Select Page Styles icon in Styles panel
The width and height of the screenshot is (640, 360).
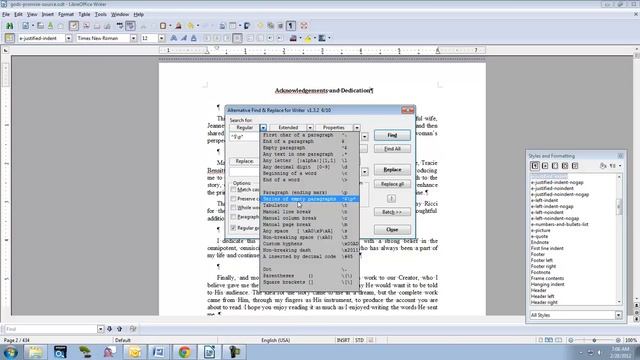click(565, 166)
